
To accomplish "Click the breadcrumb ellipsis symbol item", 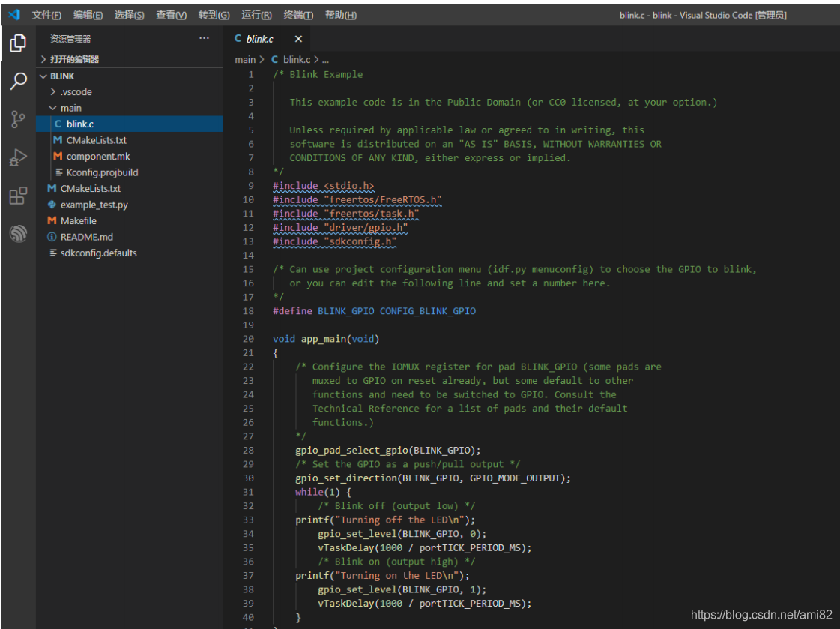I will pyautogui.click(x=325, y=60).
